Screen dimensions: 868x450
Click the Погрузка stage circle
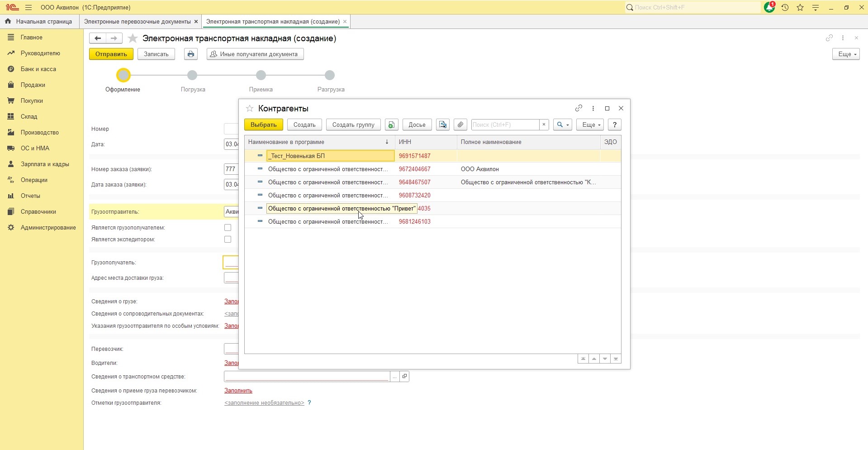[x=192, y=75]
